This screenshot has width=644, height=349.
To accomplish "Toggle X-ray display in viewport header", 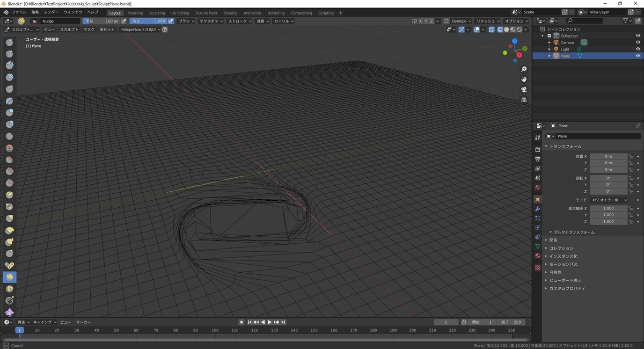I will [x=492, y=30].
